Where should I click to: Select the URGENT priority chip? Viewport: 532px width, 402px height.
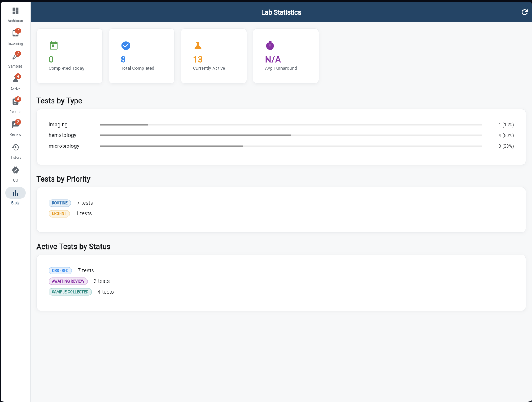pos(59,213)
